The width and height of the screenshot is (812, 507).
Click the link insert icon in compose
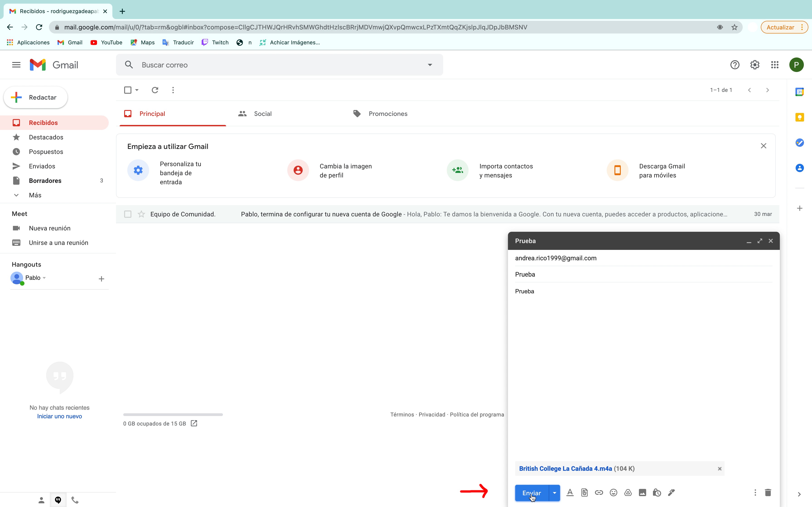tap(599, 492)
